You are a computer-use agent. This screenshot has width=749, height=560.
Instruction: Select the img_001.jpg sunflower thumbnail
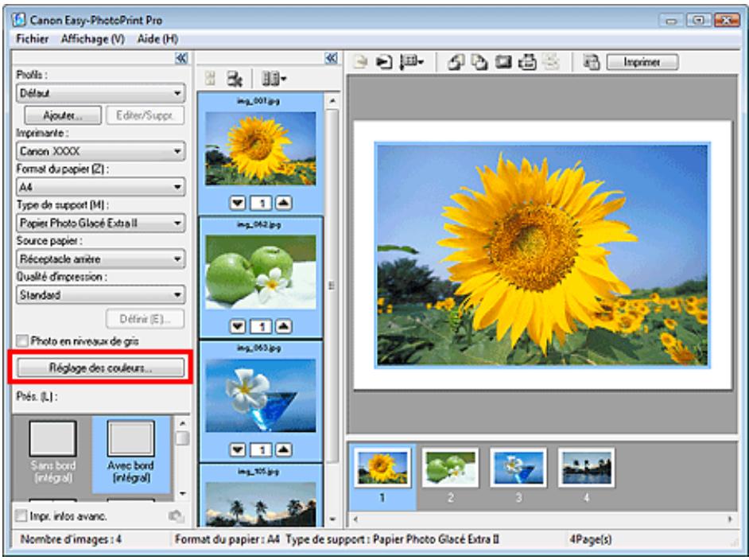pos(261,149)
